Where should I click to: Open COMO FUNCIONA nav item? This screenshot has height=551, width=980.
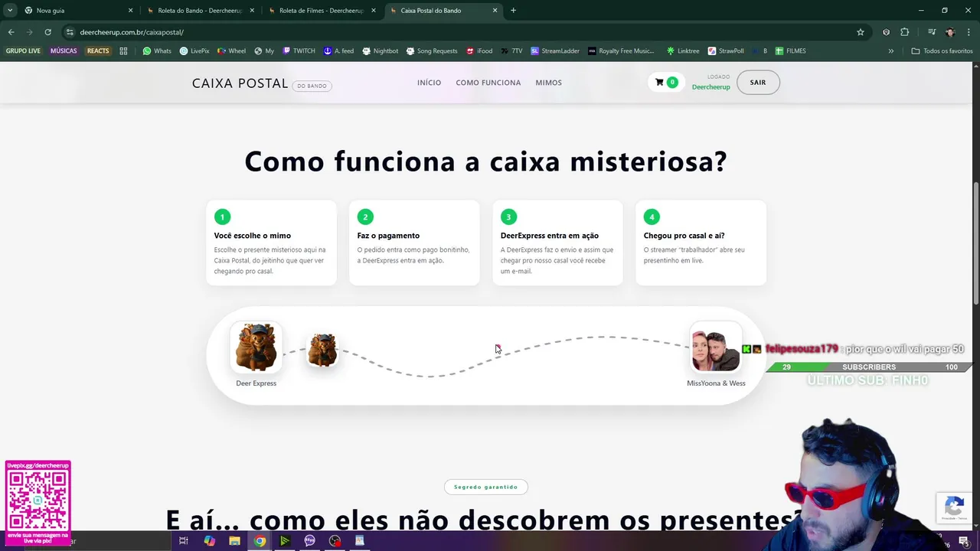click(488, 83)
